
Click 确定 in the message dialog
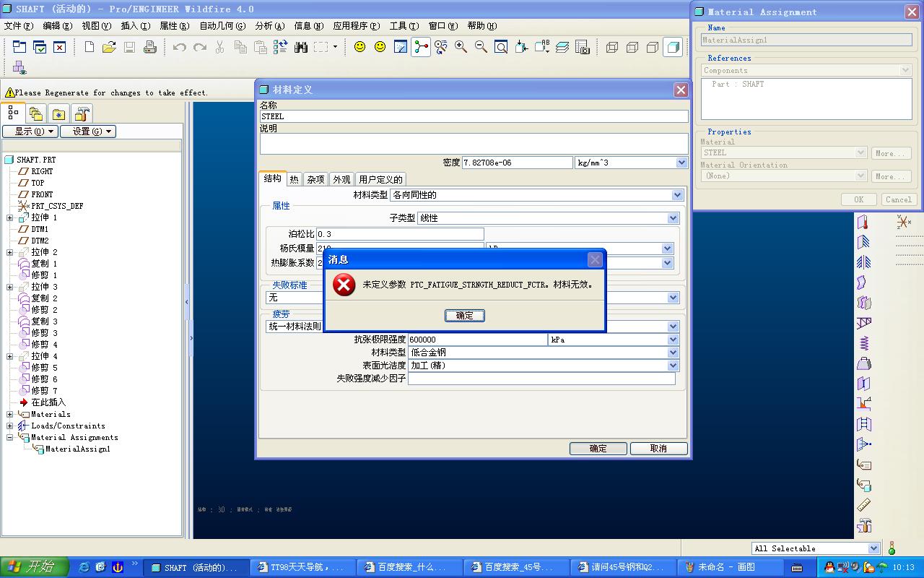pyautogui.click(x=465, y=315)
